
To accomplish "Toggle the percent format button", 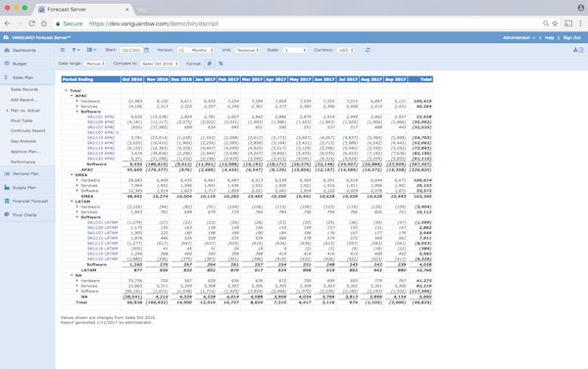I will (x=220, y=64).
